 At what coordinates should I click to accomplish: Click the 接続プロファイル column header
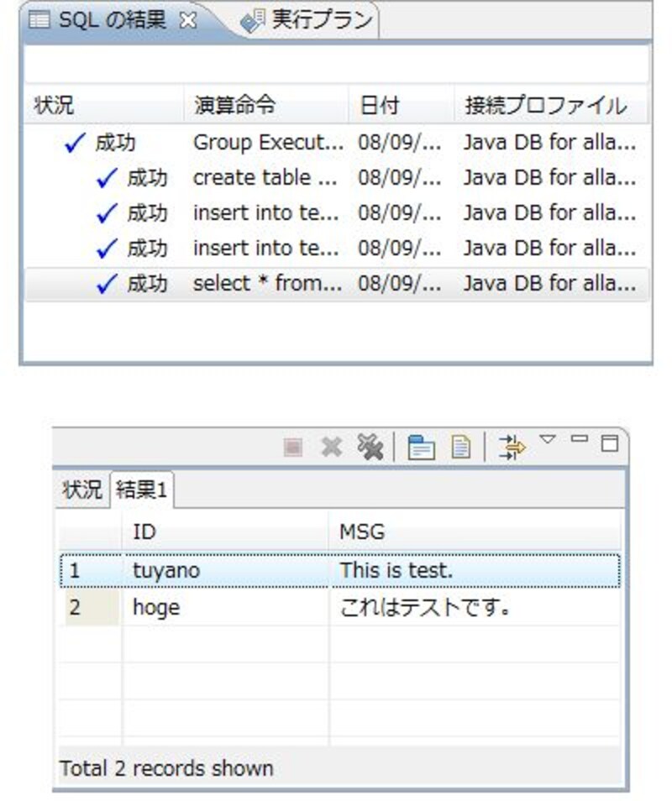(x=545, y=106)
